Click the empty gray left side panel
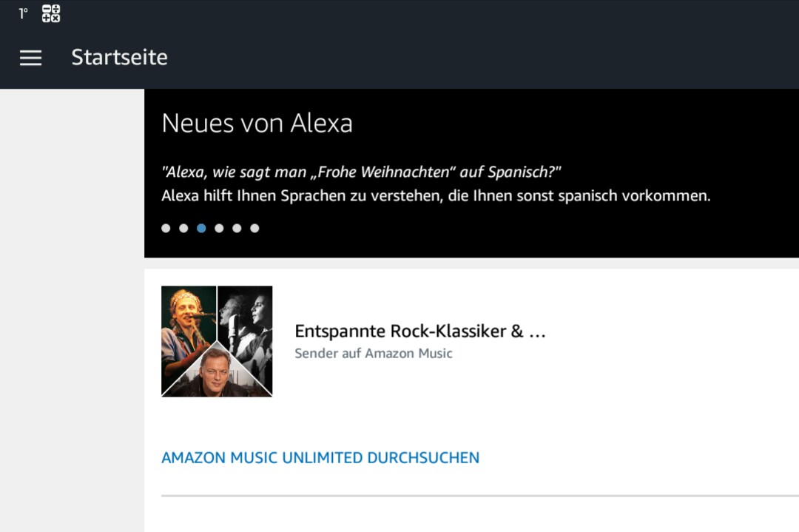 [72, 311]
